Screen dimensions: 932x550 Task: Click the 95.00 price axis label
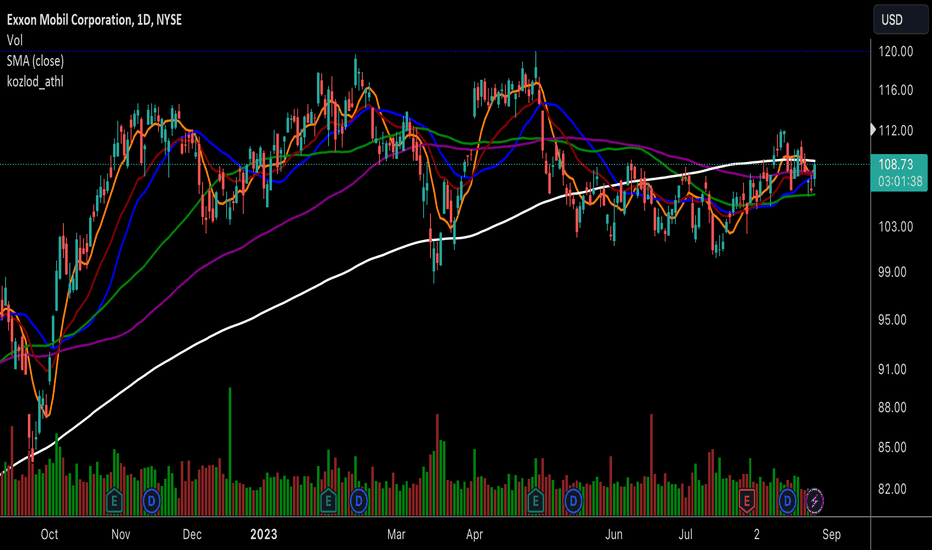[x=892, y=320]
